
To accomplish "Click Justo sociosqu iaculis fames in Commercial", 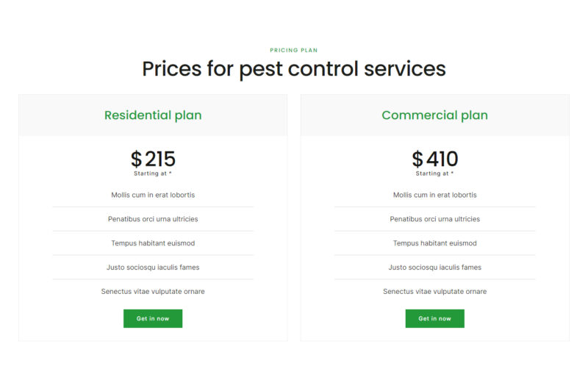I will point(434,268).
